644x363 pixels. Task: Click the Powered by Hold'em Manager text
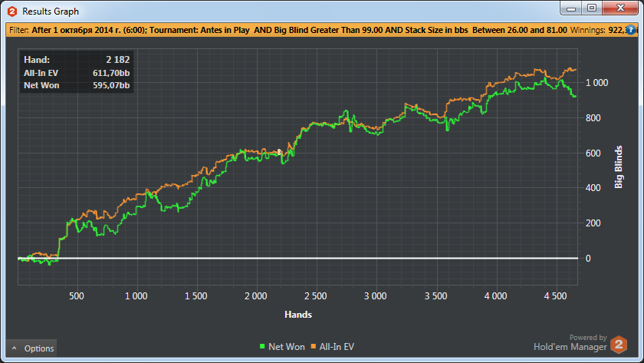pyautogui.click(x=570, y=342)
